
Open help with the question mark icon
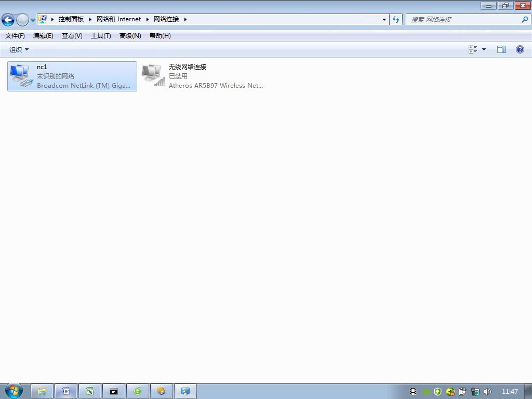click(520, 49)
